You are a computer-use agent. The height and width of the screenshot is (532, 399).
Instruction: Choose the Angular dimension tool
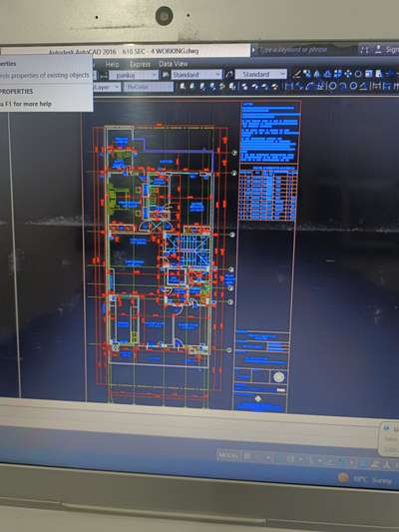pyautogui.click(x=363, y=86)
